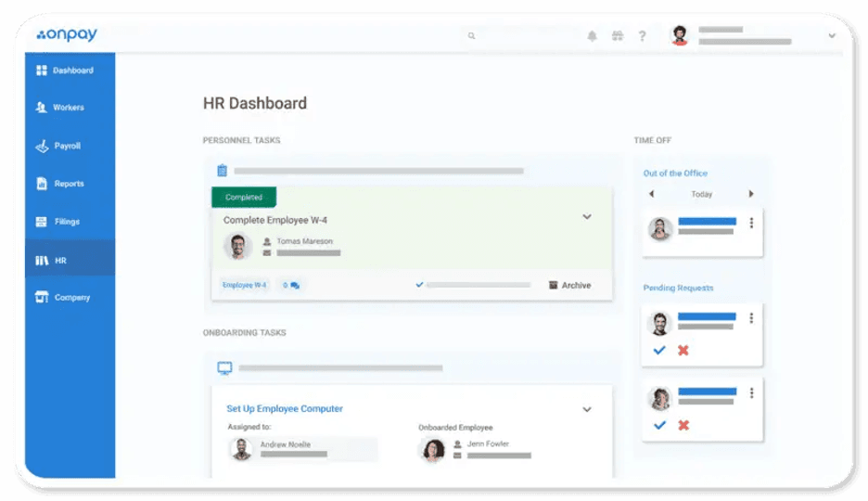The height and width of the screenshot is (501, 868).
Task: Click the Dashboard grid icon
Action: click(42, 71)
